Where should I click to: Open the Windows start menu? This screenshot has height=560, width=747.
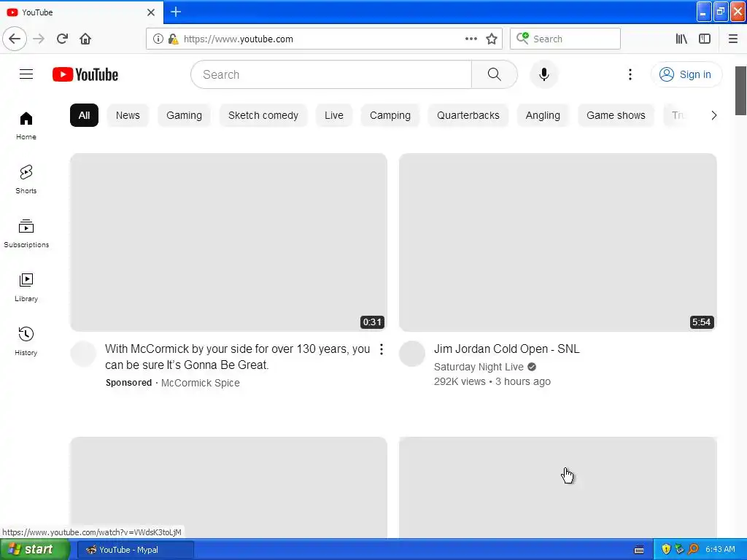[x=35, y=550]
